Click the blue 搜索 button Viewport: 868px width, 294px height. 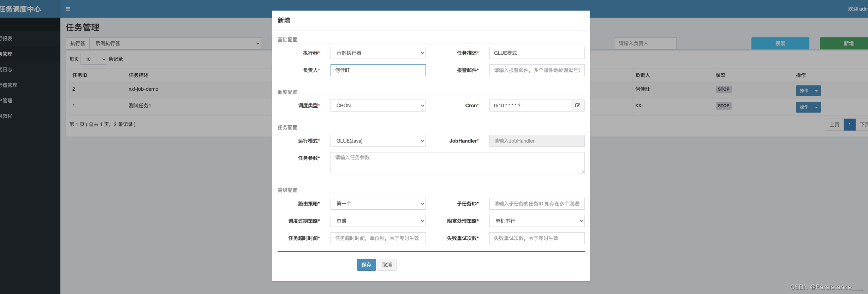[x=780, y=43]
